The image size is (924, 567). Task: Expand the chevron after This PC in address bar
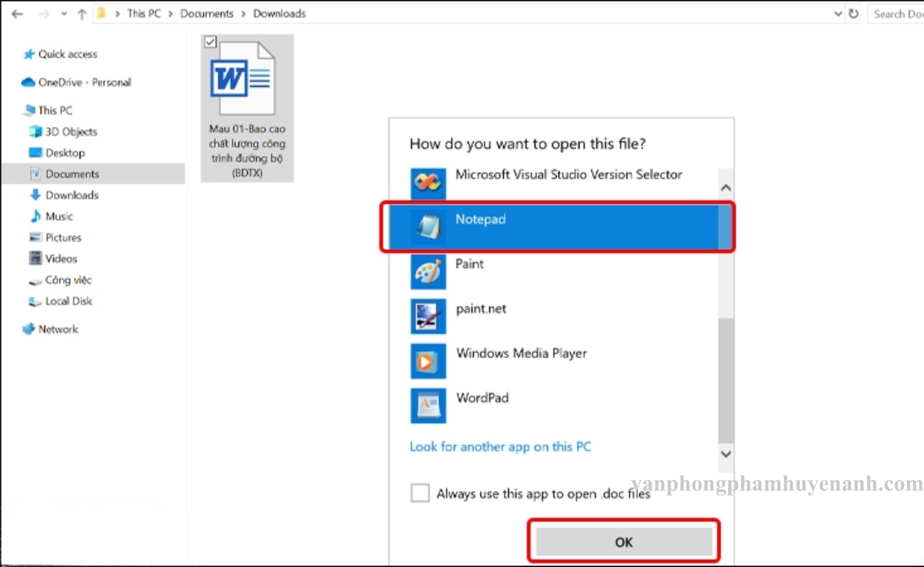coord(171,14)
